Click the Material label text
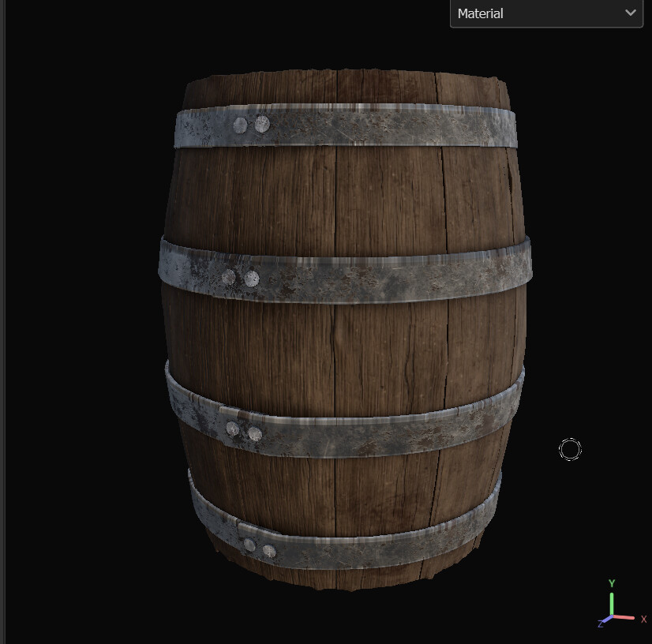This screenshot has width=652, height=644. (480, 13)
